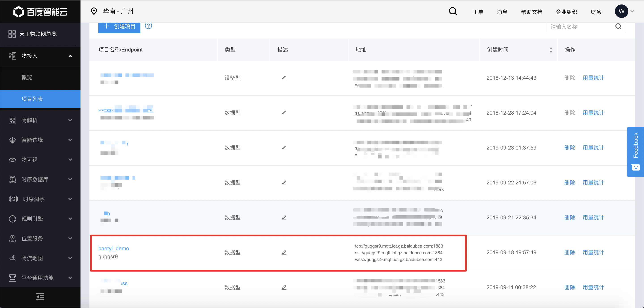Click the 物接入 sidebar icon

(x=13, y=56)
